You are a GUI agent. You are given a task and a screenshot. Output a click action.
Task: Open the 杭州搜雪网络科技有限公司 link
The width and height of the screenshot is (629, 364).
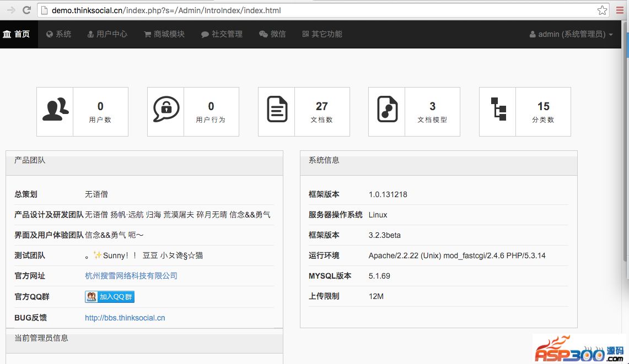point(131,276)
